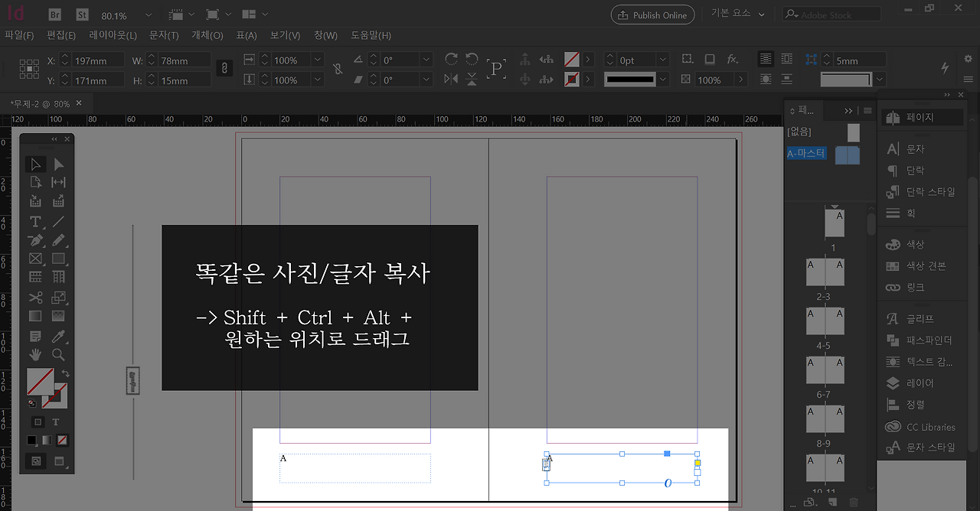Click the Direct Selection tool

click(x=58, y=164)
